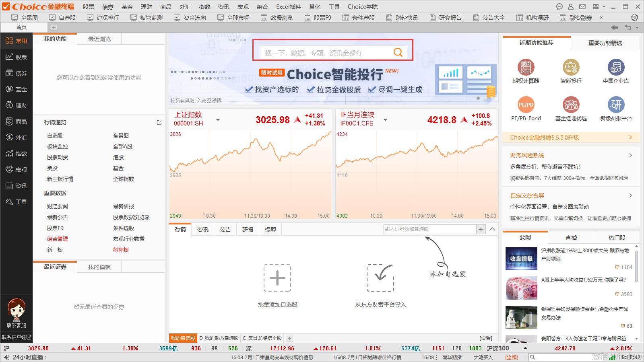Open 资金流向 from the toolbar

[190, 17]
